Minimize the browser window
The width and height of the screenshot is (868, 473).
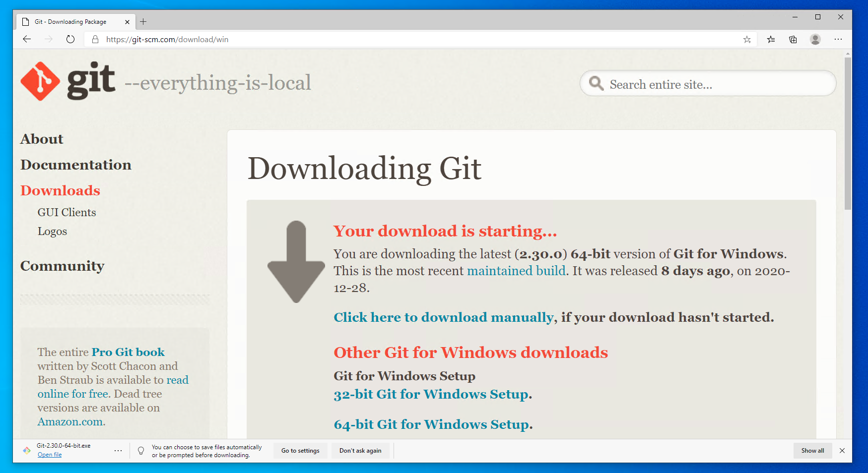pos(795,17)
